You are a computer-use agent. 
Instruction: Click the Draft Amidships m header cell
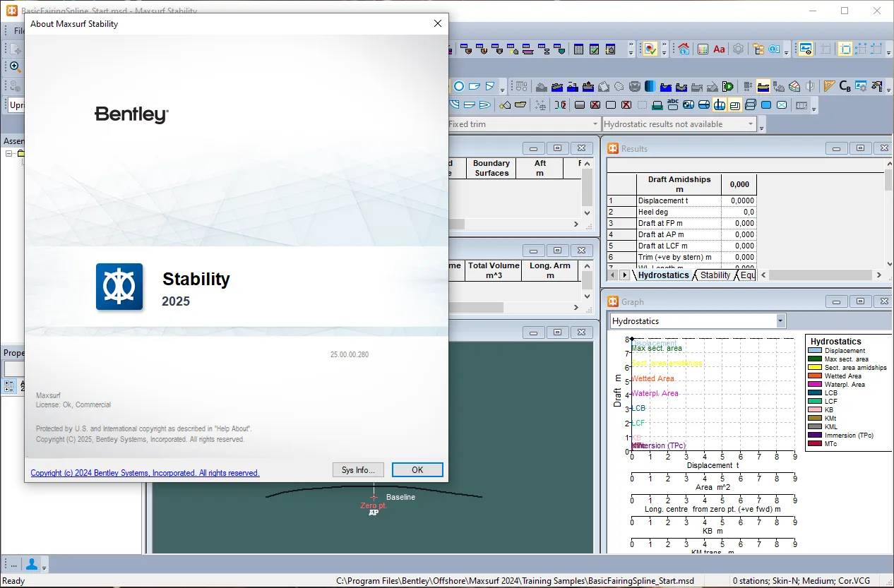point(679,184)
